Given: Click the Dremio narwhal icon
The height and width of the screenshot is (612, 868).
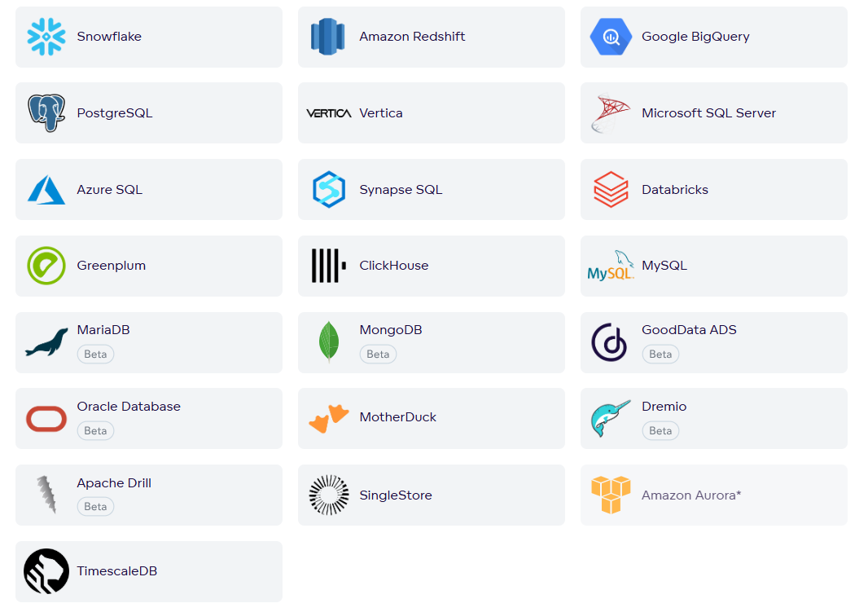Looking at the screenshot, I should pyautogui.click(x=611, y=419).
